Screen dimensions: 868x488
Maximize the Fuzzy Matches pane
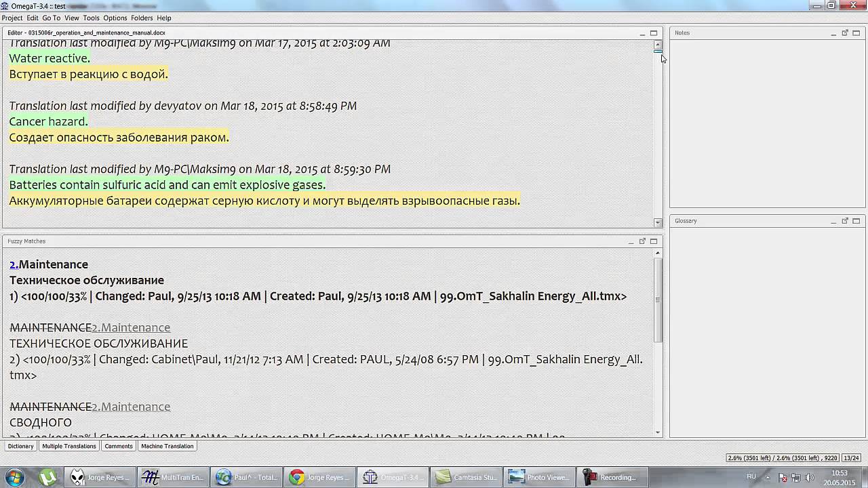click(654, 241)
